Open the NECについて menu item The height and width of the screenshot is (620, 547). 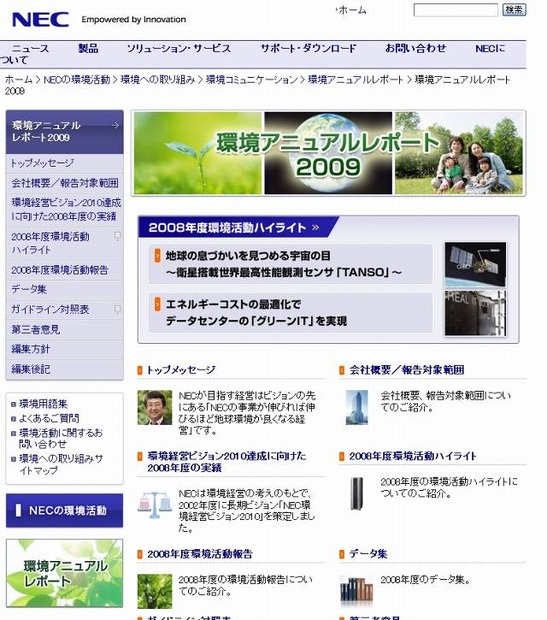(x=490, y=49)
